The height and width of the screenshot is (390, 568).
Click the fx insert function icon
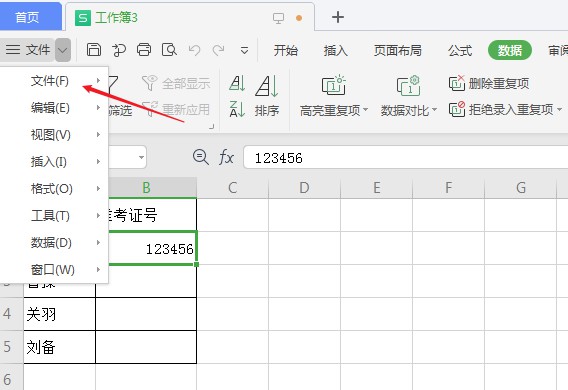pyautogui.click(x=226, y=158)
